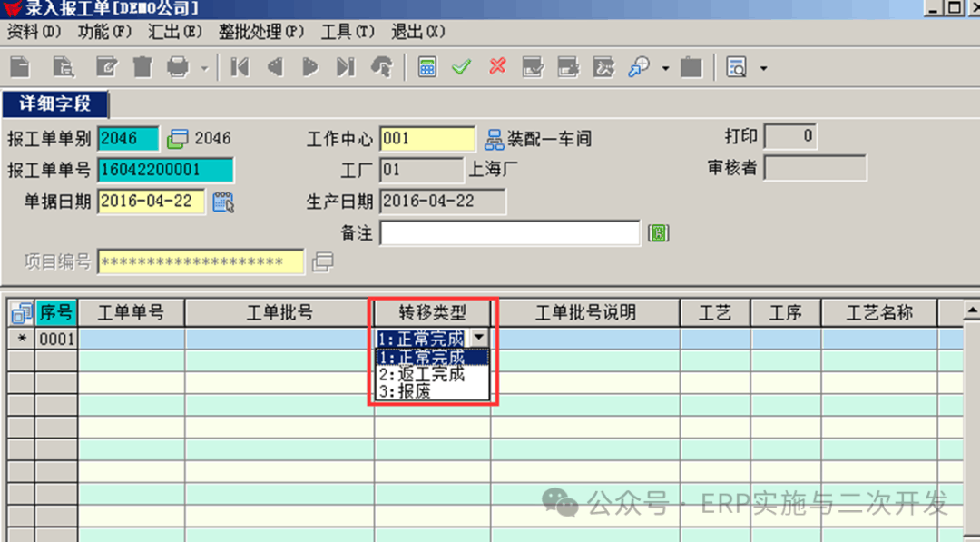The image size is (980, 542).
Task: Click the delete trash can icon
Action: click(142, 67)
